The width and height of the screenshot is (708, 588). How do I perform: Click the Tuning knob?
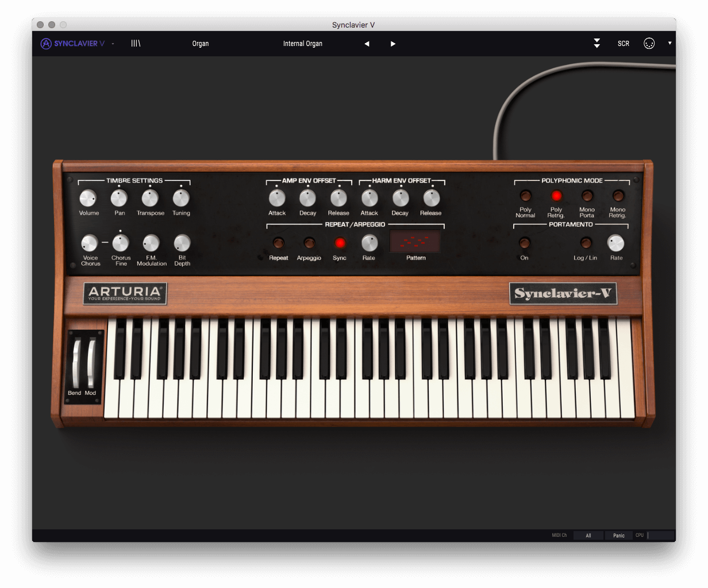(181, 198)
